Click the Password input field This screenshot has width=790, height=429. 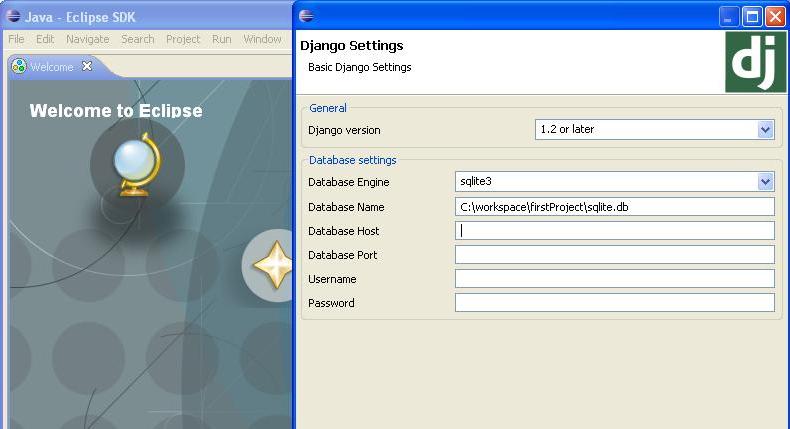click(x=614, y=303)
